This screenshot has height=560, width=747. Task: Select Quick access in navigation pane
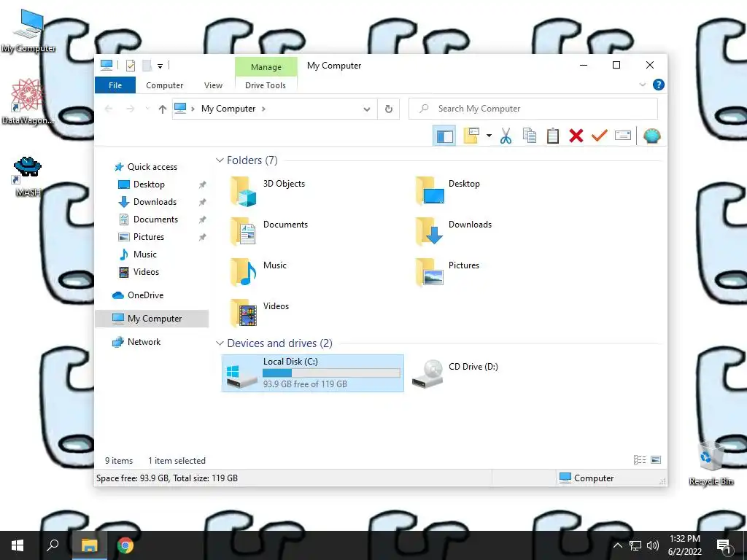(x=152, y=167)
